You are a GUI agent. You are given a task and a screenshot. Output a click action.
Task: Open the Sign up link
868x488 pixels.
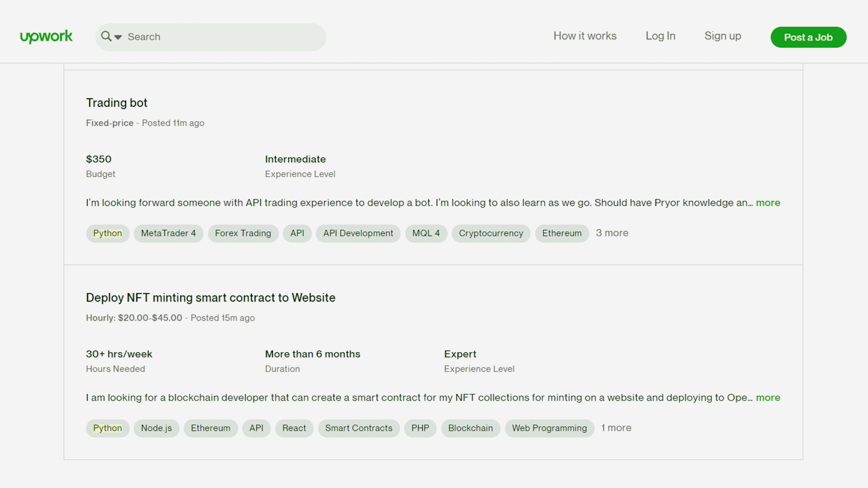coord(722,36)
